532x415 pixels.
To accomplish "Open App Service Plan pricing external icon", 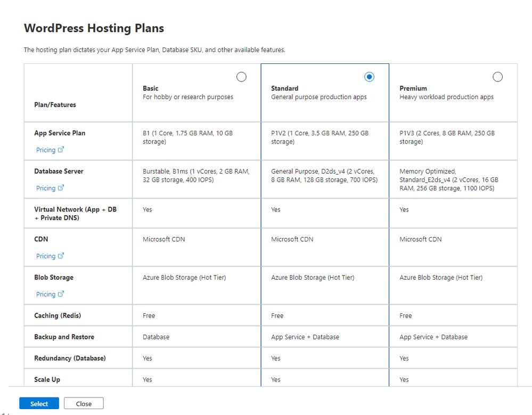I will pyautogui.click(x=61, y=150).
